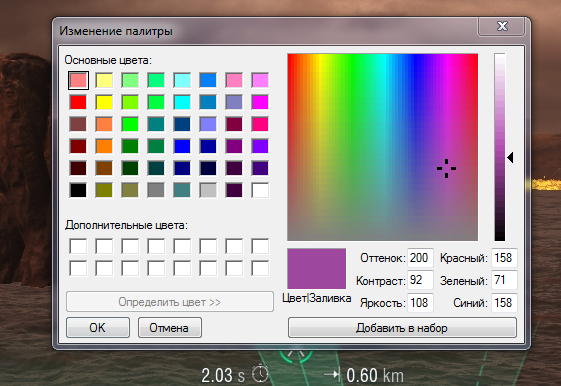Select the light silver basic color swatch
The width and height of the screenshot is (561, 386).
[x=208, y=190]
